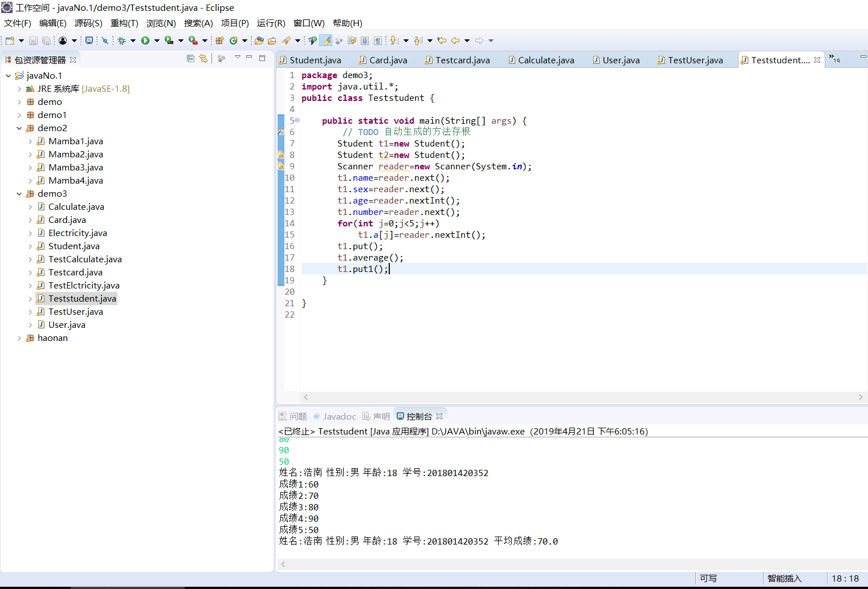Image resolution: width=868 pixels, height=589 pixels.
Task: Click the Run with Coverage icon
Action: (169, 40)
